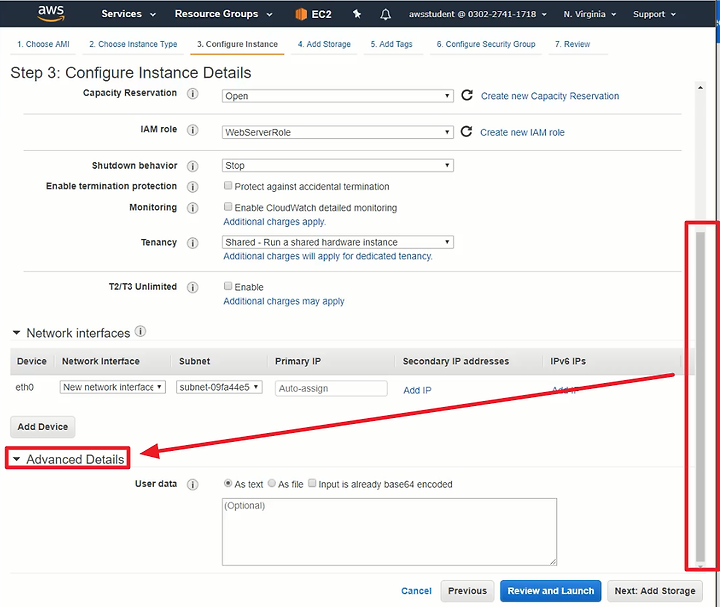
Task: Open the Support menu
Action: [654, 14]
